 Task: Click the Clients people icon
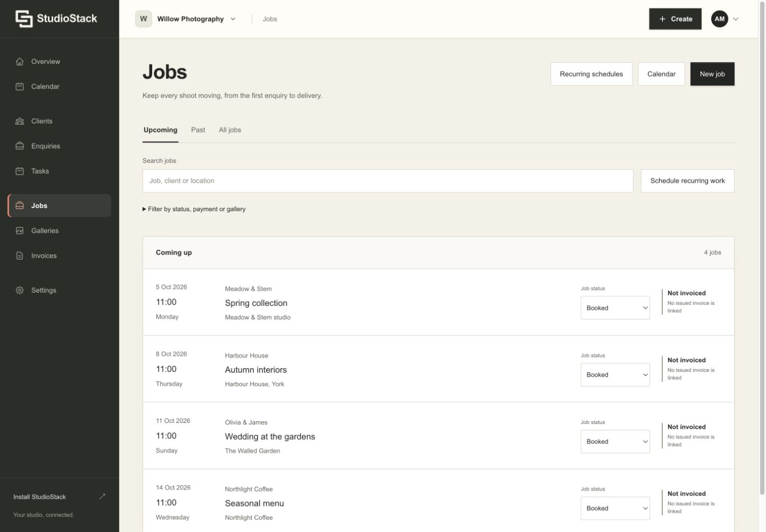(20, 121)
